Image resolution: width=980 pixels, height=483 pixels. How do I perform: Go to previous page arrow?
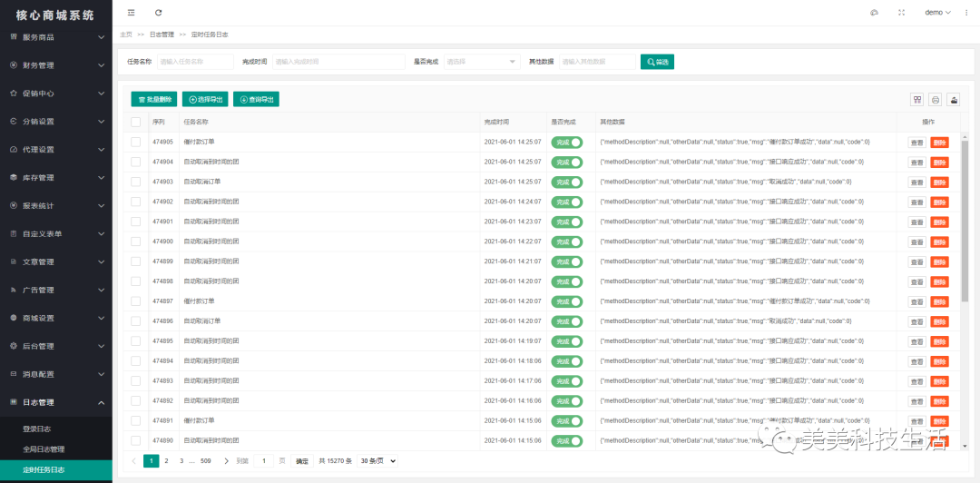pyautogui.click(x=133, y=461)
